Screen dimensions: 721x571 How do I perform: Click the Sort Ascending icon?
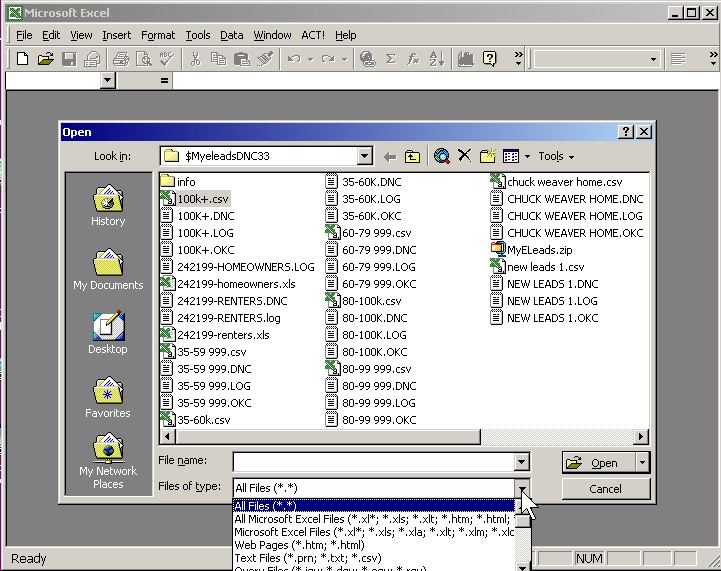[437, 59]
